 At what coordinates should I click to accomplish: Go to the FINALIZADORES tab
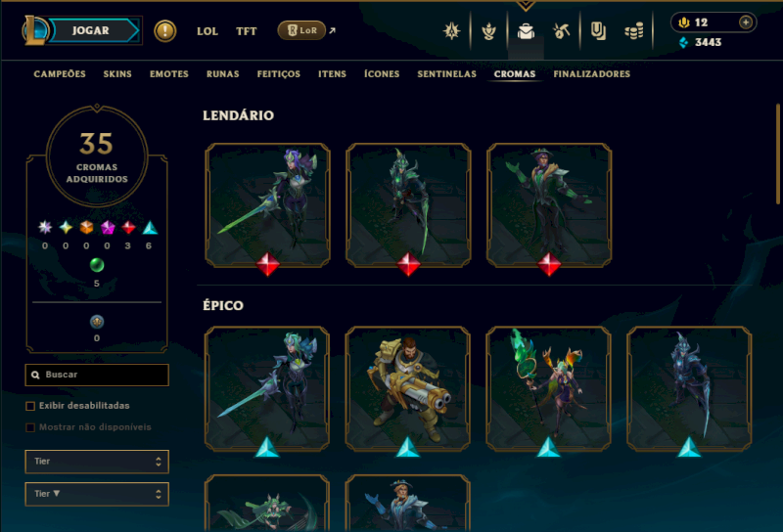pyautogui.click(x=592, y=74)
